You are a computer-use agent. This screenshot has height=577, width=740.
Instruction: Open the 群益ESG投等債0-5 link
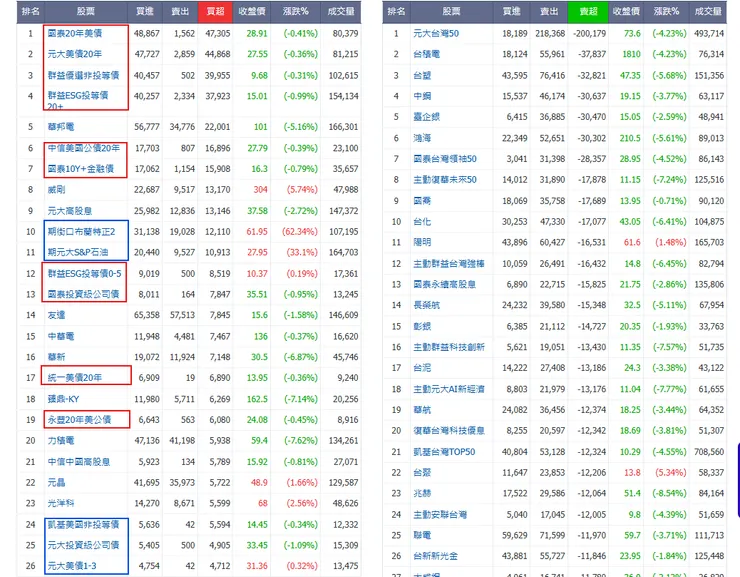84,274
